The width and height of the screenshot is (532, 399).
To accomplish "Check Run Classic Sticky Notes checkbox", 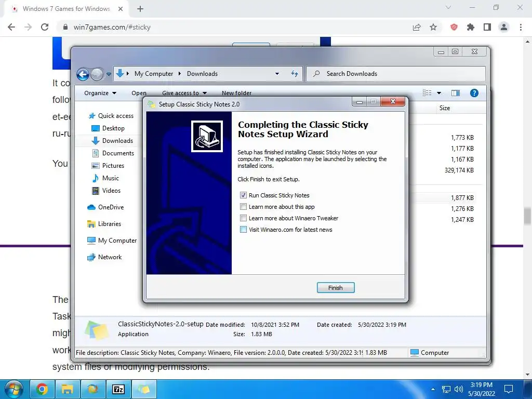I will (243, 195).
